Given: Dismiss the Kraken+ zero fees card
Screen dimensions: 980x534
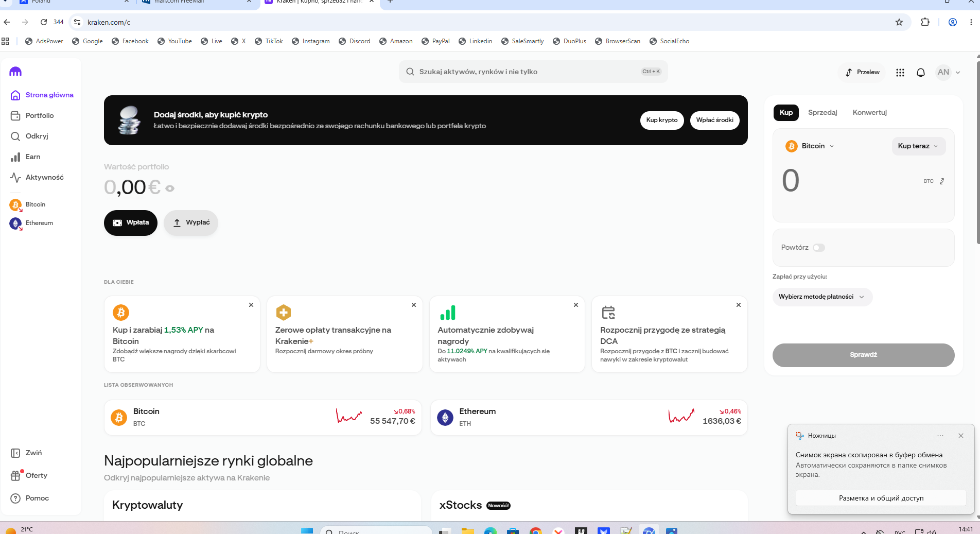Looking at the screenshot, I should (414, 305).
